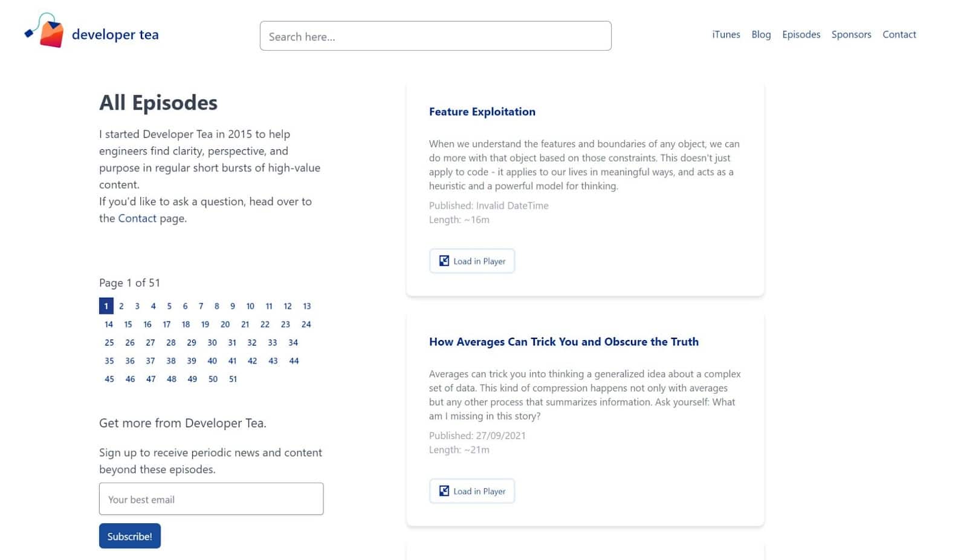The height and width of the screenshot is (560, 967).
Task: Navigate to page 30 of episodes
Action: pos(212,343)
